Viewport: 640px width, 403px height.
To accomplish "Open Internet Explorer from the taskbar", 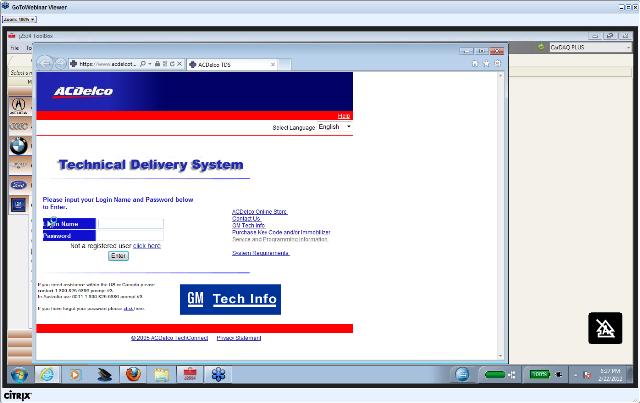I will coord(47,374).
